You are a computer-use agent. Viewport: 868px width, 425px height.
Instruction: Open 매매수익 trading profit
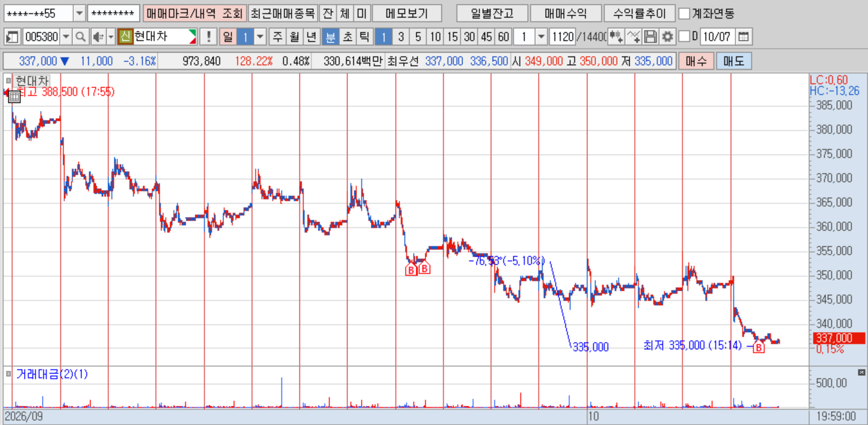coord(565,13)
